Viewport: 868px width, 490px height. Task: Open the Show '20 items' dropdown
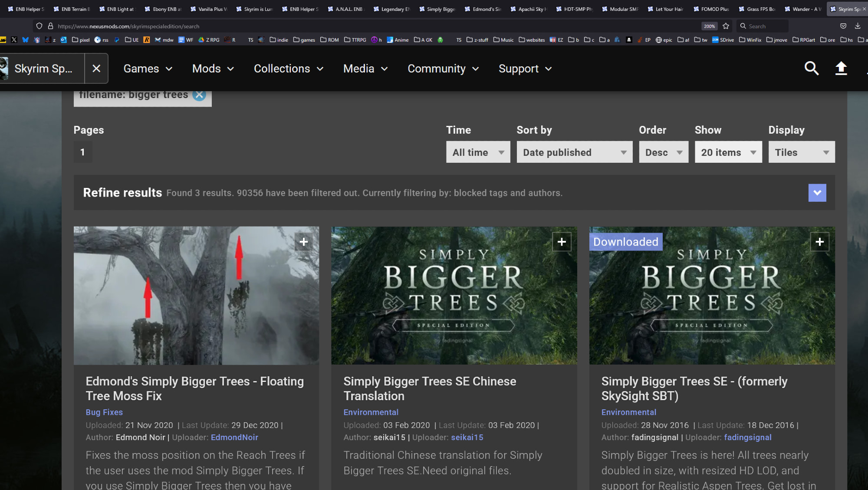(728, 152)
